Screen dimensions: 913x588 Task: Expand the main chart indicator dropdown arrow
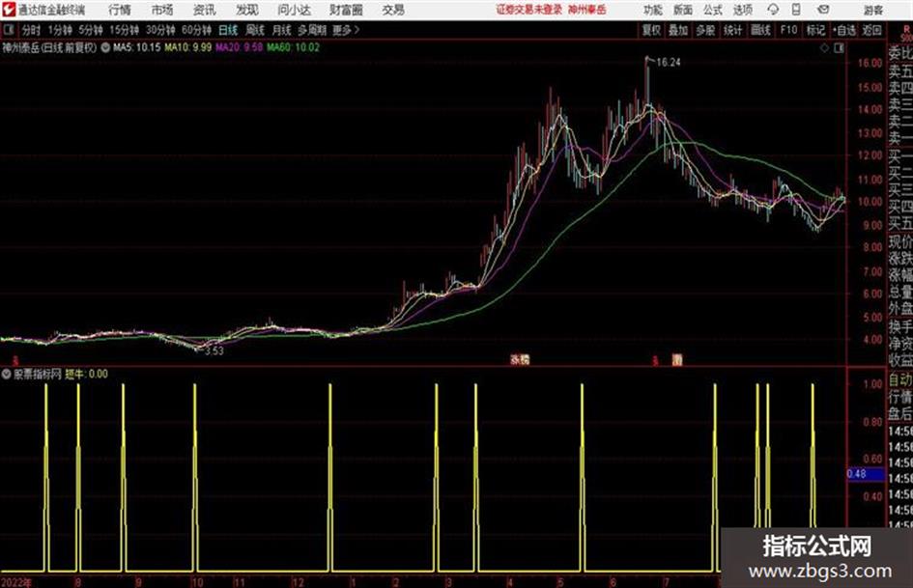coord(105,47)
